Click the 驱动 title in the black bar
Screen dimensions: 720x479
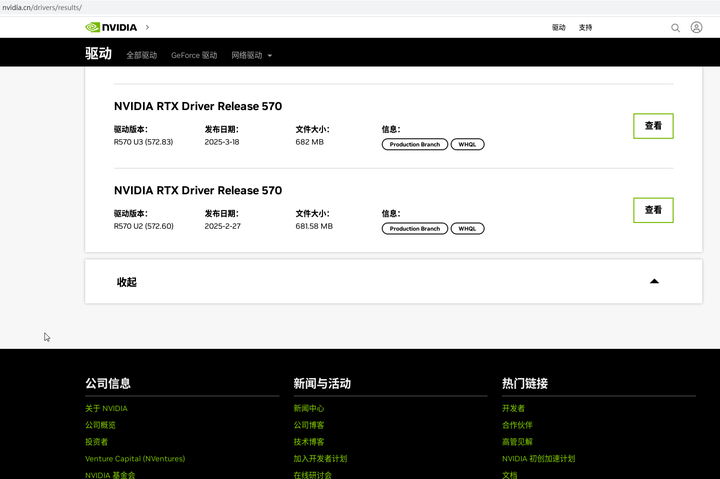click(x=98, y=53)
